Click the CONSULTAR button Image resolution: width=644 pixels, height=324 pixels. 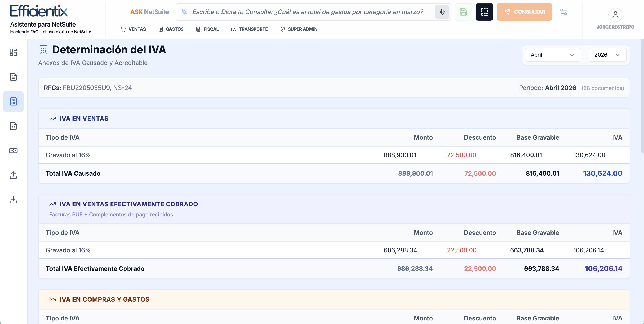[524, 12]
